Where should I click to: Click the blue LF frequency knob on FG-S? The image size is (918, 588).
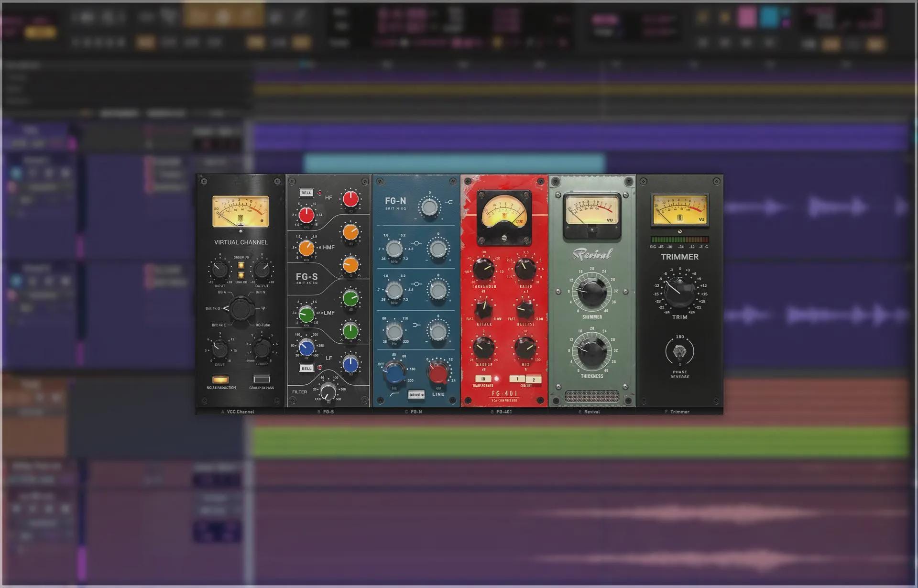tap(306, 348)
